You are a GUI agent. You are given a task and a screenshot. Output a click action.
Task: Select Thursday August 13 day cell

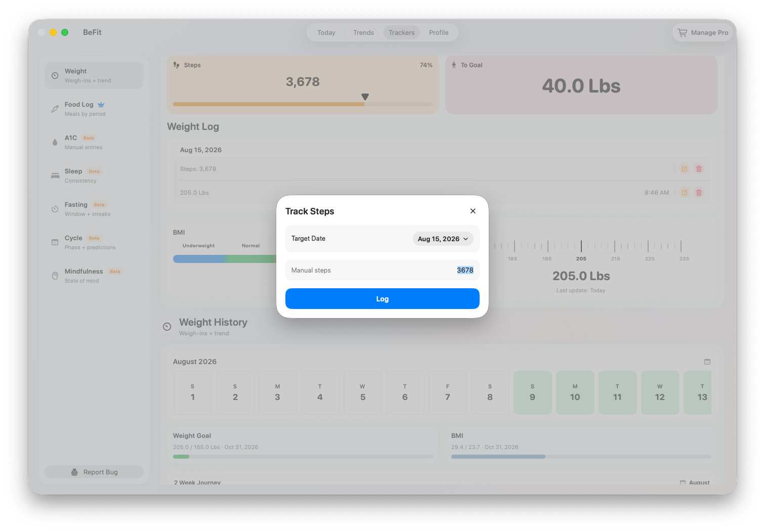(698, 392)
